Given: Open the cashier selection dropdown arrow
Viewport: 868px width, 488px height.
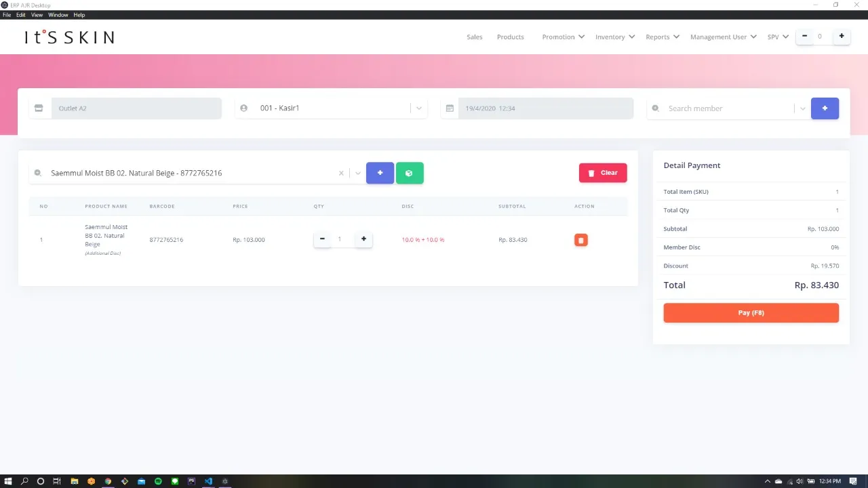Looking at the screenshot, I should click(418, 108).
